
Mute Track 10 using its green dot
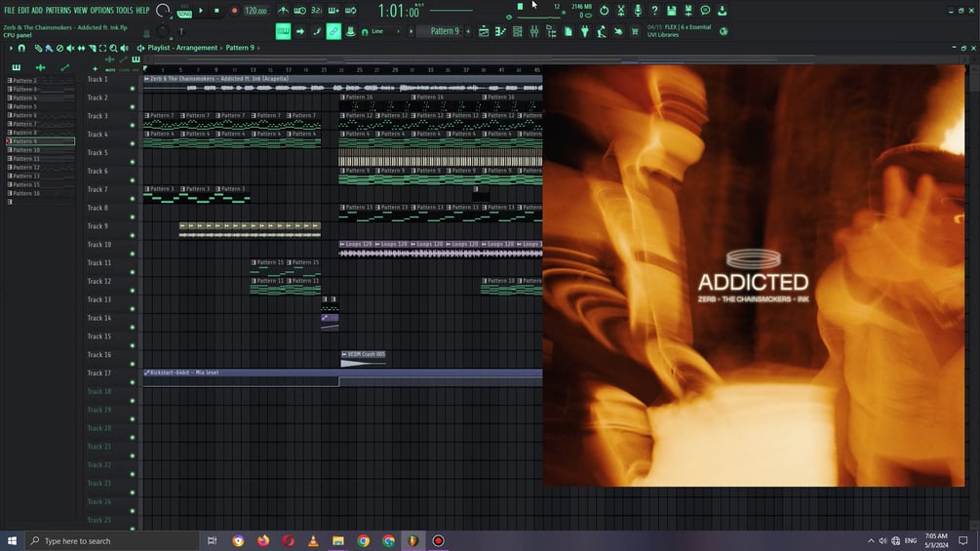pyautogui.click(x=133, y=254)
